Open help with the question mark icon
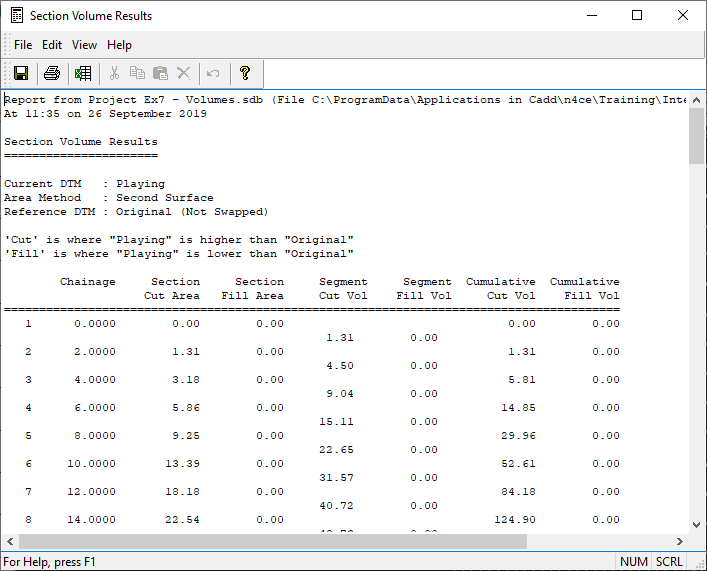 [x=245, y=73]
